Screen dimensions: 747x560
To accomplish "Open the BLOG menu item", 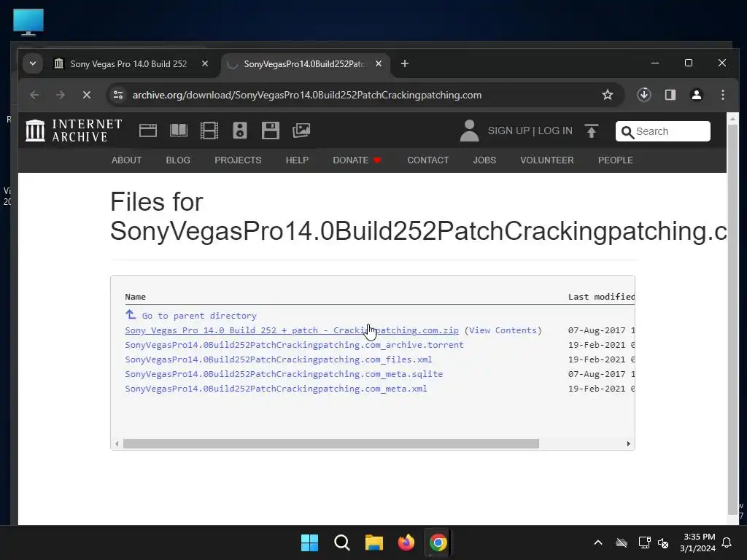I will 178,160.
